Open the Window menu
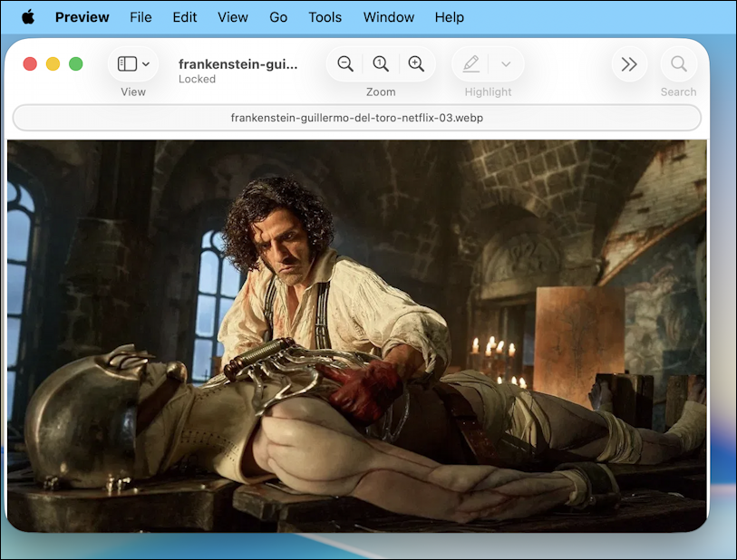Screen dimensions: 737x560 coord(388,16)
